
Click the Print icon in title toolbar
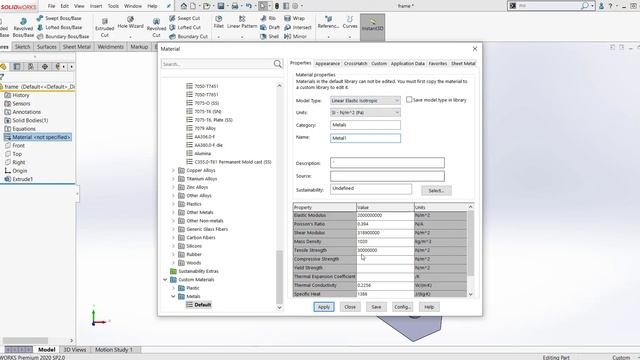[235, 6]
